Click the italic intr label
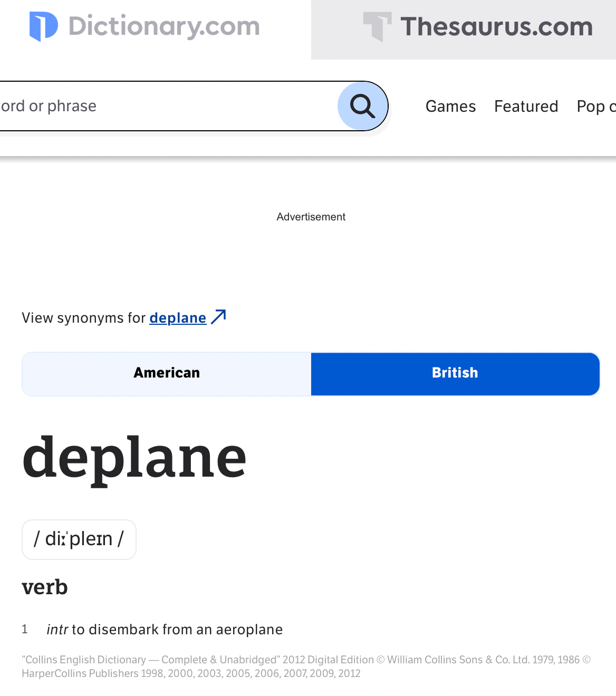This screenshot has width=616, height=696. pos(57,630)
